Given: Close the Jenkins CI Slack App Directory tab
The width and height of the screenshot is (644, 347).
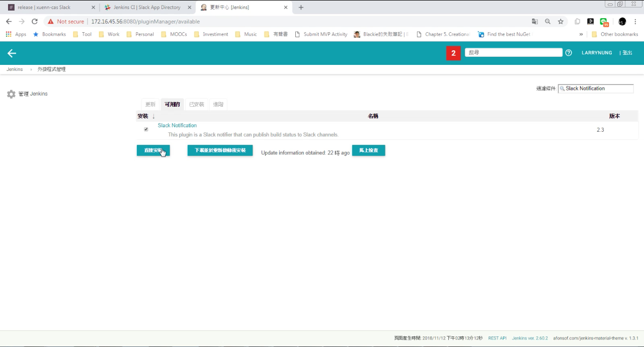Looking at the screenshot, I should click(189, 8).
